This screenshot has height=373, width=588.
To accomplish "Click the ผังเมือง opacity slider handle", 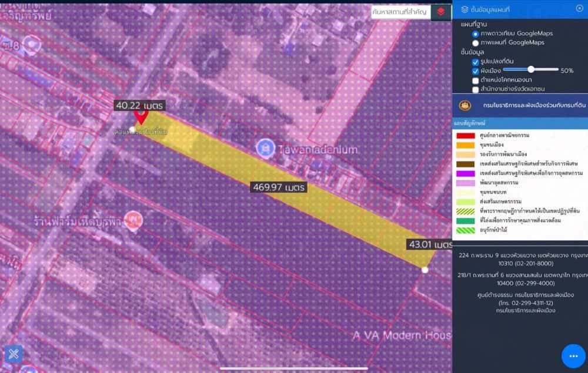I will (530, 69).
